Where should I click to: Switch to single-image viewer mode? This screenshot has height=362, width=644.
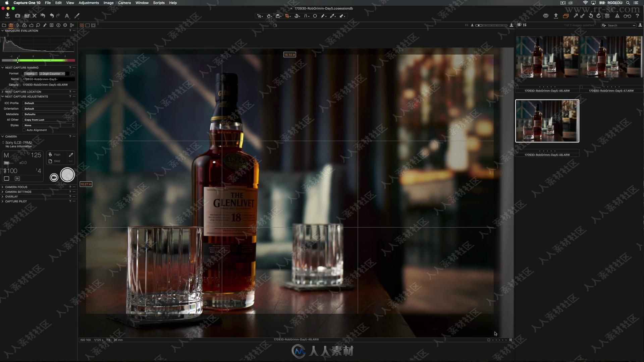88,25
